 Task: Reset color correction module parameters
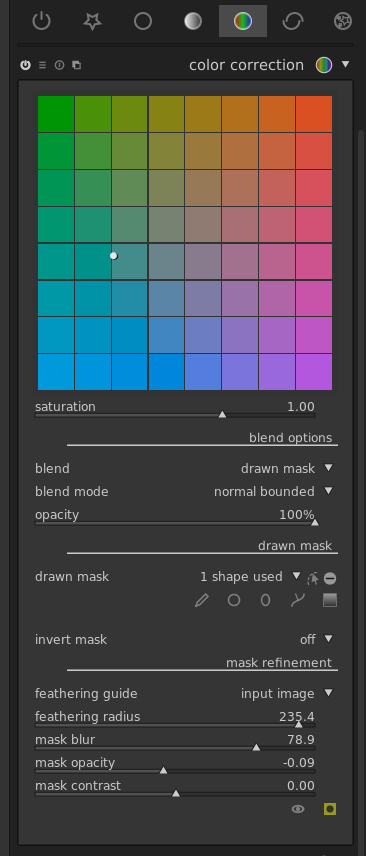59,66
